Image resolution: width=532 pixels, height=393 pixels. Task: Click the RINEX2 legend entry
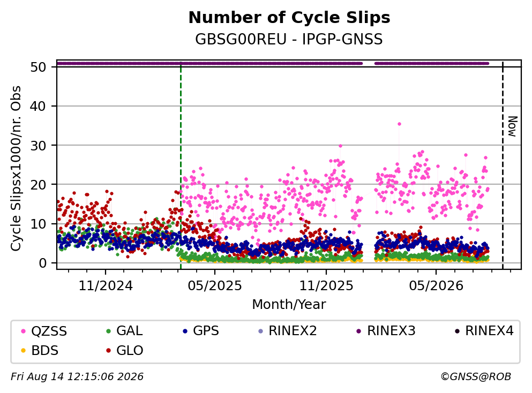[287, 330]
